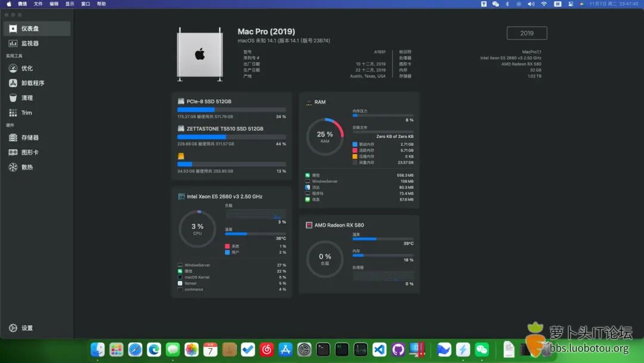The width and height of the screenshot is (644, 363).
Task: Click the Intel Xeon CPU chip icon
Action: click(x=181, y=196)
